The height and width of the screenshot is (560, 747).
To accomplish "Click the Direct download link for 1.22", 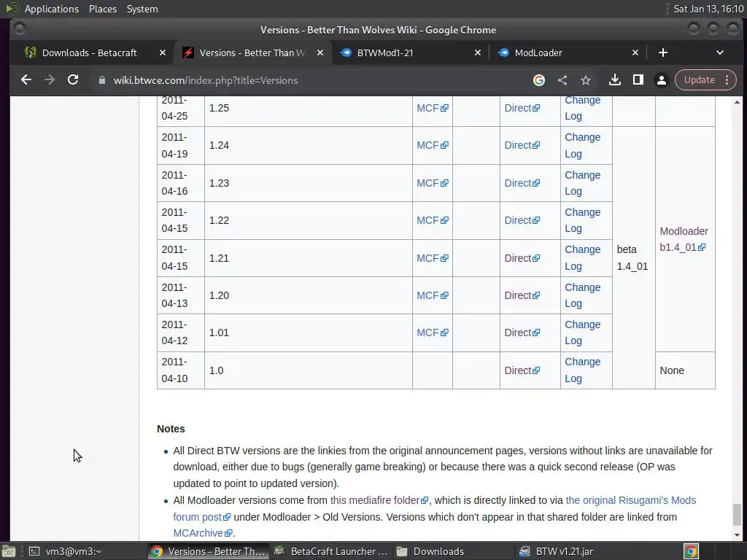I will point(522,220).
